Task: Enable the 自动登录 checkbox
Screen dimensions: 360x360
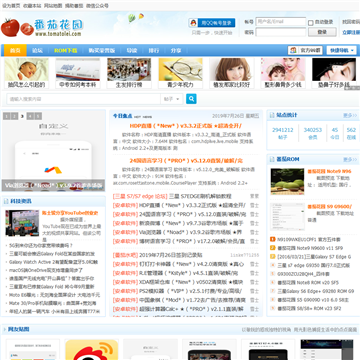Action: (311, 23)
